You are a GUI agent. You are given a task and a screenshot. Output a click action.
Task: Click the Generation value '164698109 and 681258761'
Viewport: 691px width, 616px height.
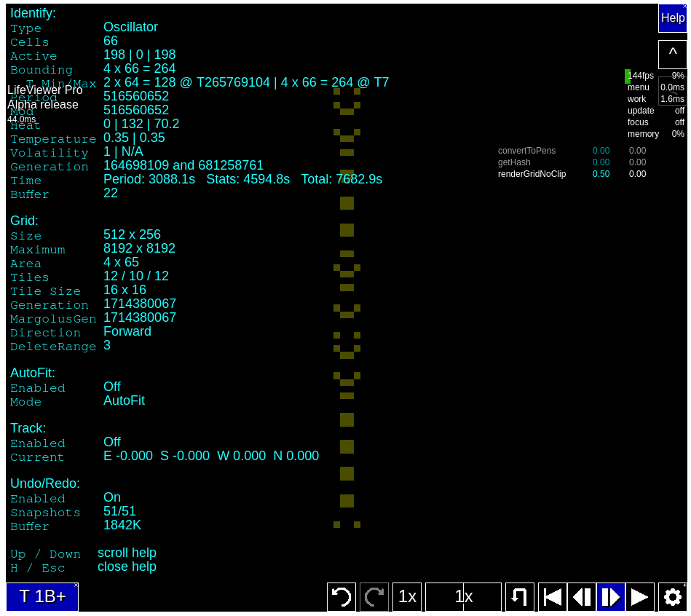point(183,165)
